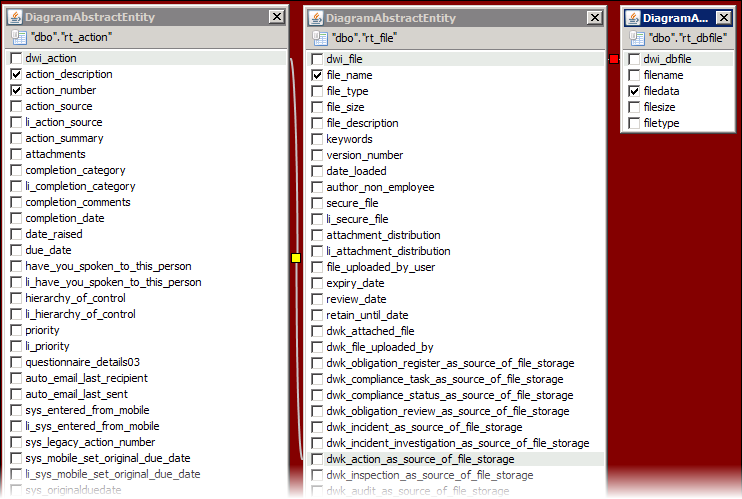742x499 pixels.
Task: Tick the filetype checkbox in rt_dbfile
Action: (x=634, y=124)
